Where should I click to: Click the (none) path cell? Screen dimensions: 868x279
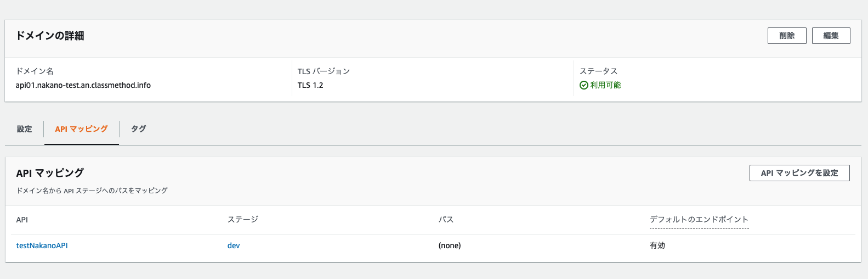coord(450,245)
